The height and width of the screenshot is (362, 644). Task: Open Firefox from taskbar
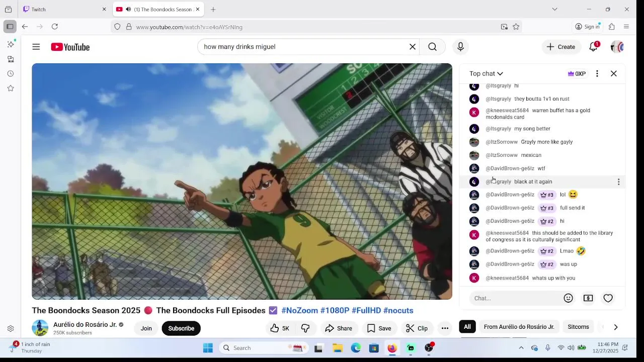(x=392, y=348)
